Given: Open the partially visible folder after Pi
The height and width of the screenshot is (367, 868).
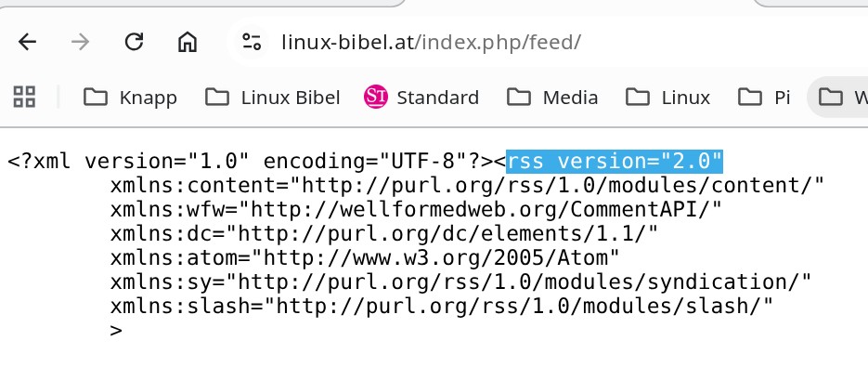Looking at the screenshot, I should click(837, 97).
